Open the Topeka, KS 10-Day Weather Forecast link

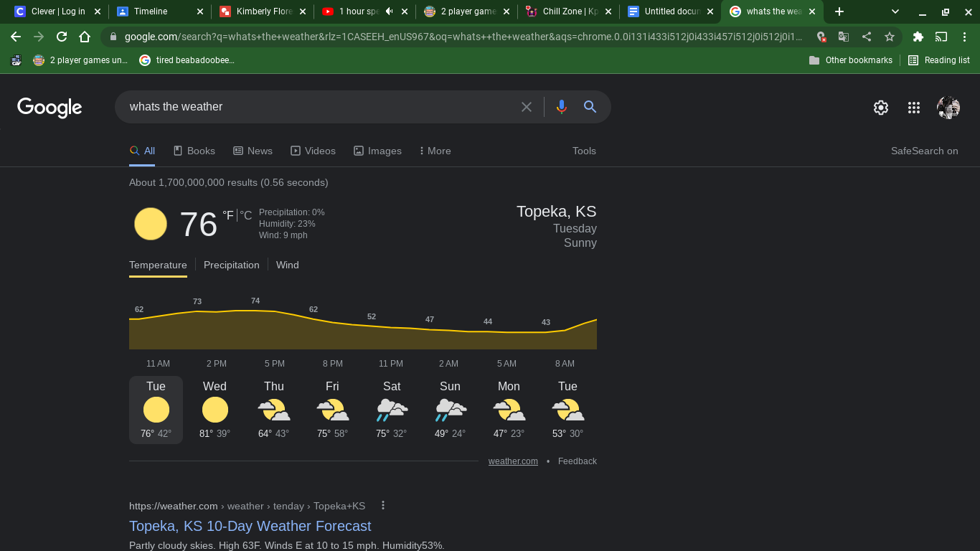click(x=250, y=526)
